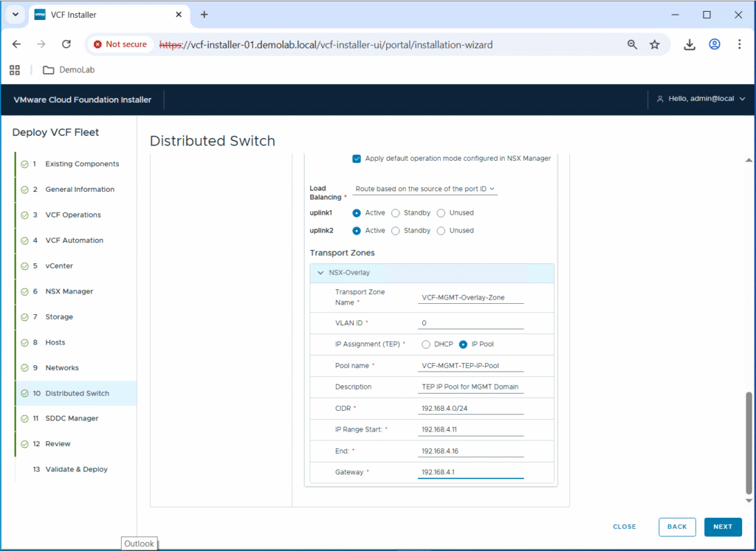756x551 pixels.
Task: Open the browser zoom magnifier icon
Action: pyautogui.click(x=632, y=44)
